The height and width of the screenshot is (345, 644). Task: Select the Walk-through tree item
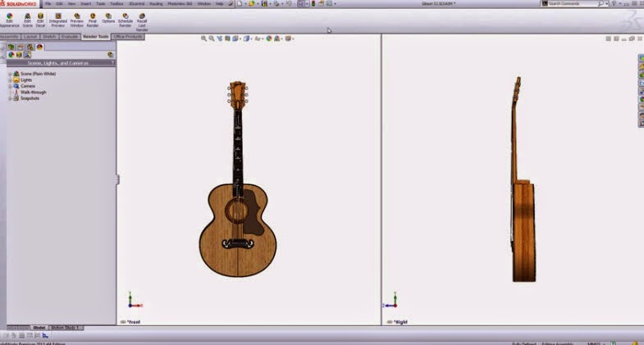click(x=34, y=93)
